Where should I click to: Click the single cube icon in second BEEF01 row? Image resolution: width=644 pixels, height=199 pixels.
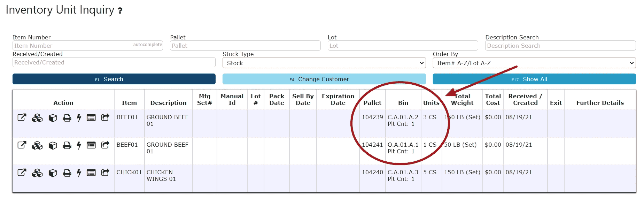[53, 145]
